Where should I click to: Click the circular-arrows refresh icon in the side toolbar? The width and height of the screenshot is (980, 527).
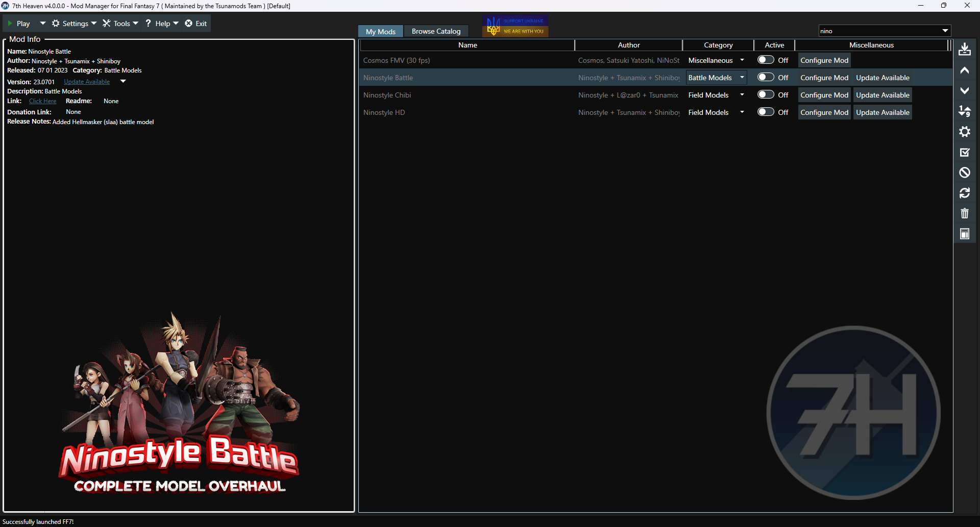[x=964, y=193]
